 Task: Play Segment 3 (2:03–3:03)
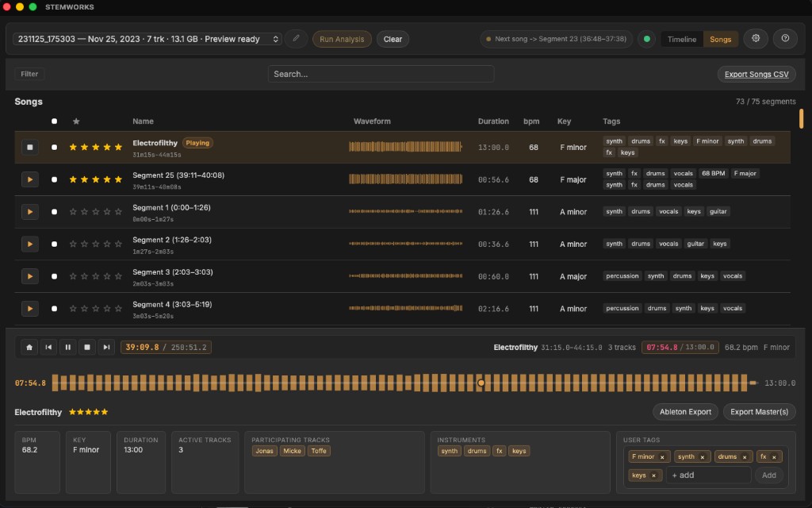30,276
